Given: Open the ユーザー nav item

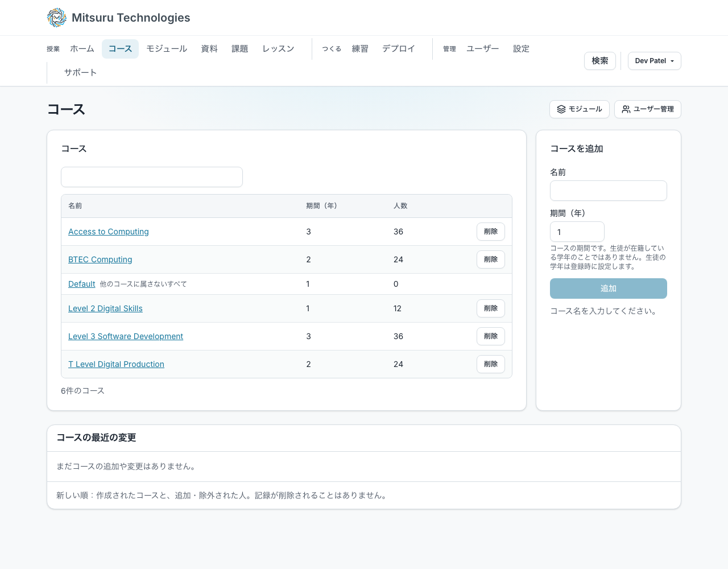Looking at the screenshot, I should 483,49.
